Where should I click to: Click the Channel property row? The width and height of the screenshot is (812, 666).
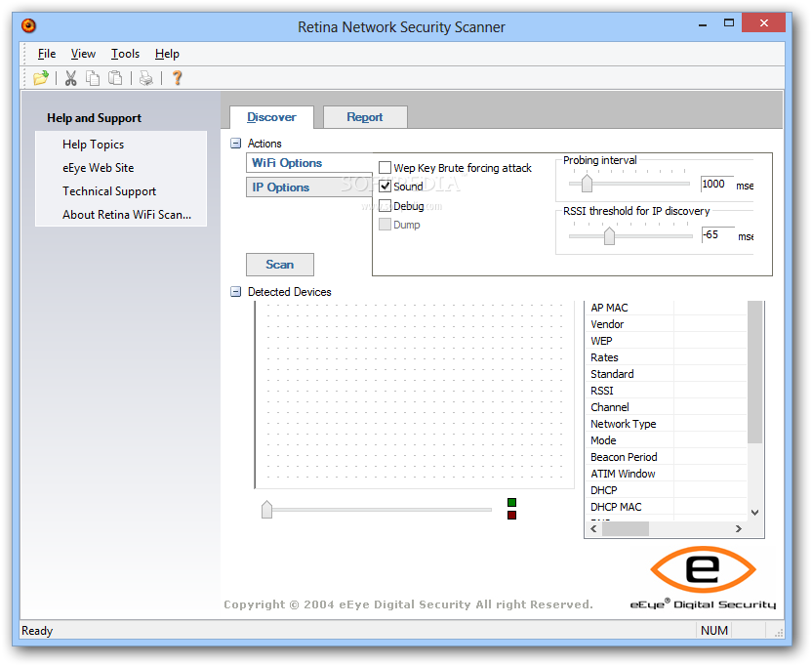[x=666, y=407]
